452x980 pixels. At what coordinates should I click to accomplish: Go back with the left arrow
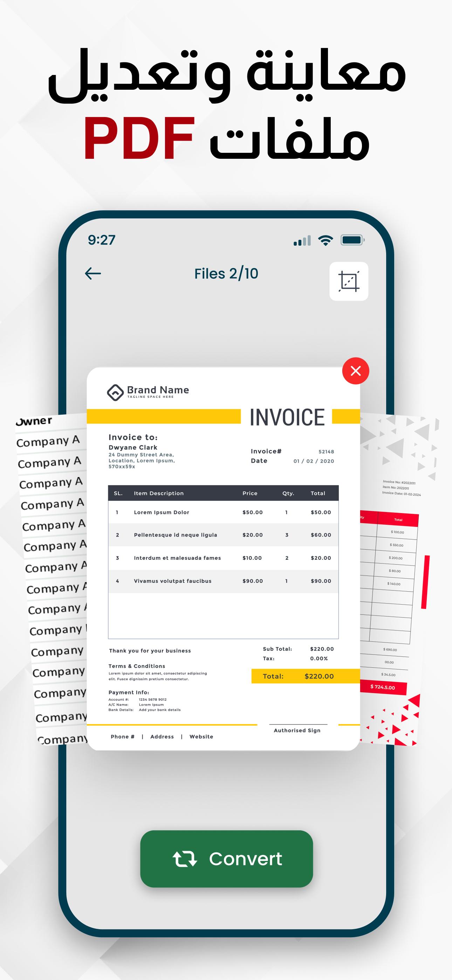(x=93, y=273)
